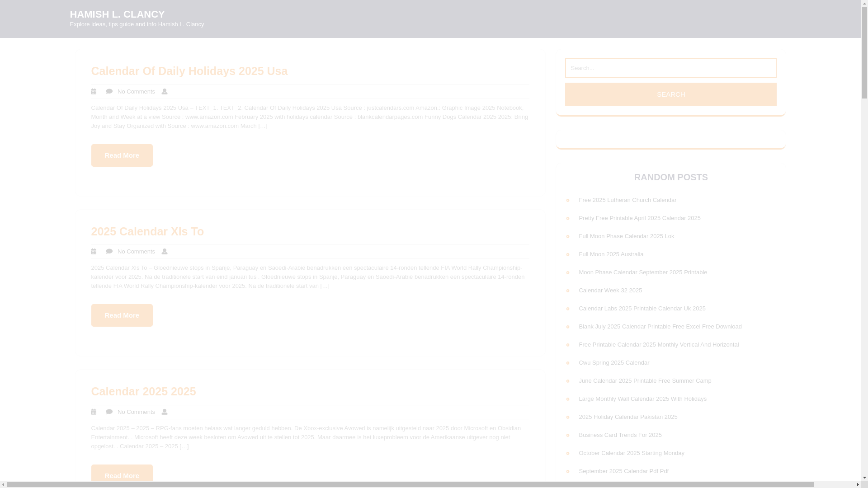Image resolution: width=868 pixels, height=488 pixels.
Task: Open Calendar Labs 2025 Printable Calendar Uk 2025
Action: click(x=642, y=309)
